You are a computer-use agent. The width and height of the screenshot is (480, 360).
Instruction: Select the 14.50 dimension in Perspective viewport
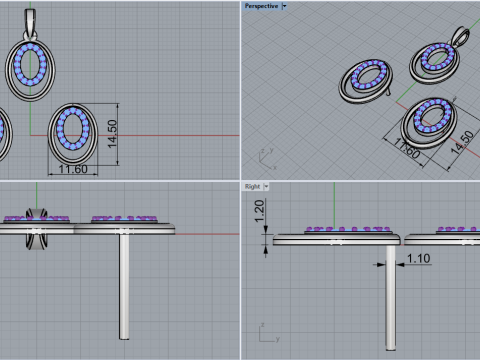pos(462,142)
